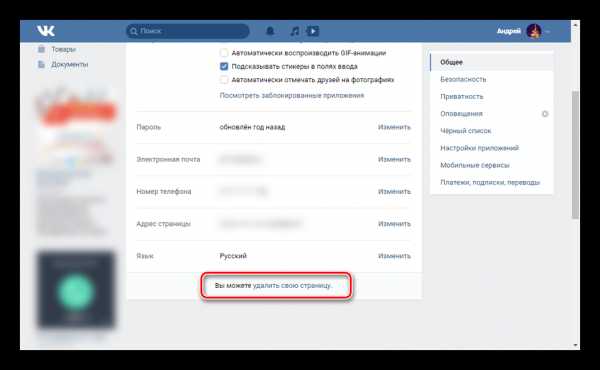This screenshot has height=370, width=600.
Task: Open the notifications bell icon
Action: pos(270,31)
